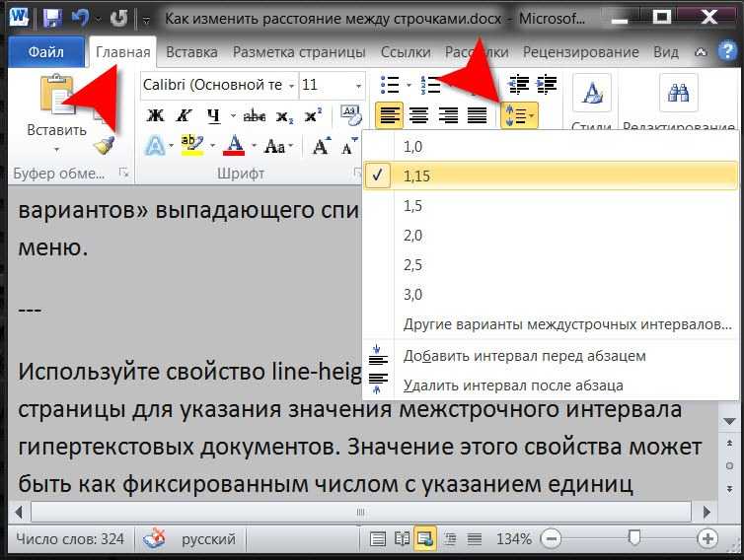Toggle strikethrough abc formatting

[255, 115]
